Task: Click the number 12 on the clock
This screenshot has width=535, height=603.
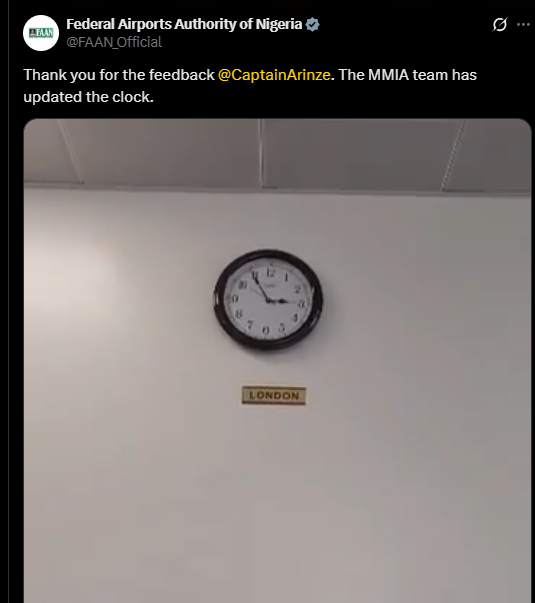Action: point(271,273)
